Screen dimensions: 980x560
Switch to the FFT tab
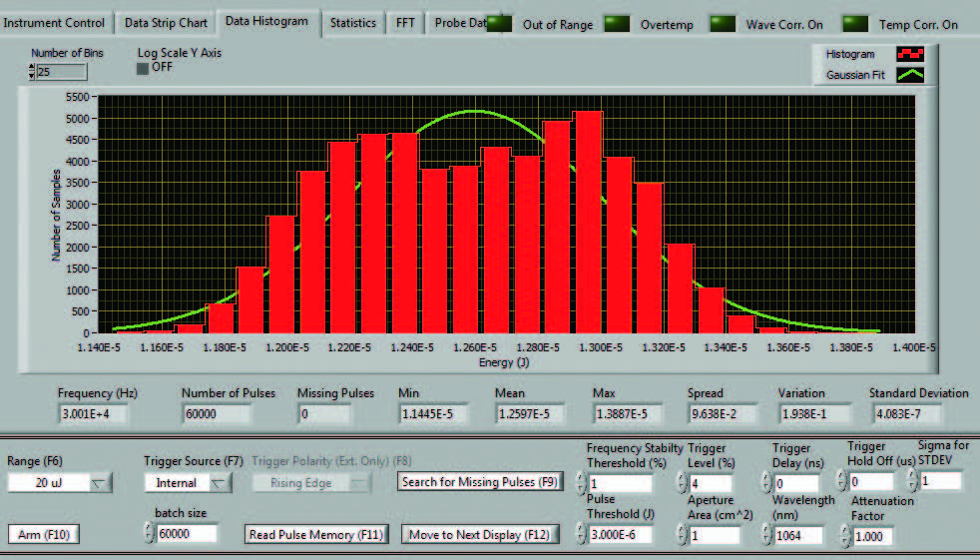coord(405,22)
